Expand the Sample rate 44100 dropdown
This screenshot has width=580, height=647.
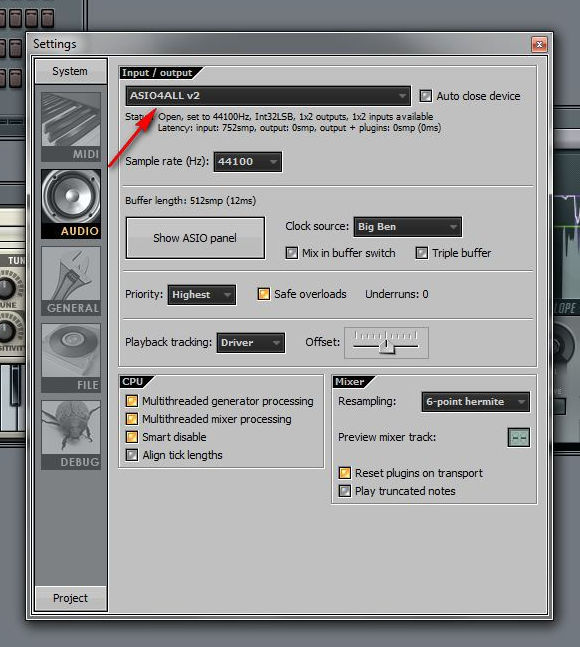(x=248, y=162)
